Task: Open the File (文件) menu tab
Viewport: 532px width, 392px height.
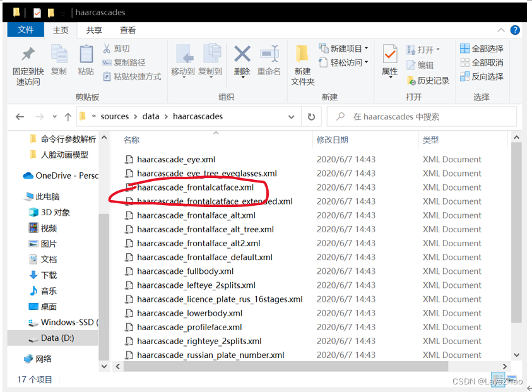Action: 26,30
